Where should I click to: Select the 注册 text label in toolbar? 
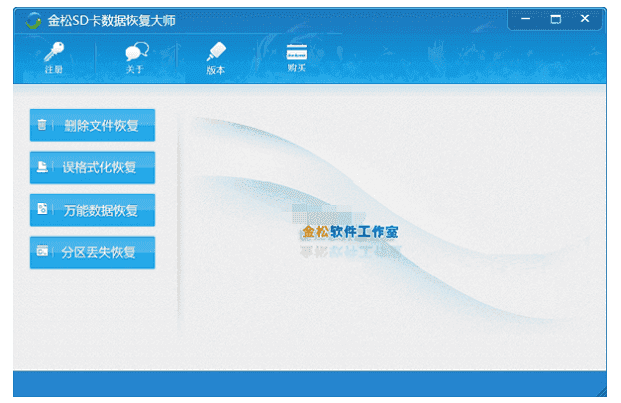tap(53, 70)
